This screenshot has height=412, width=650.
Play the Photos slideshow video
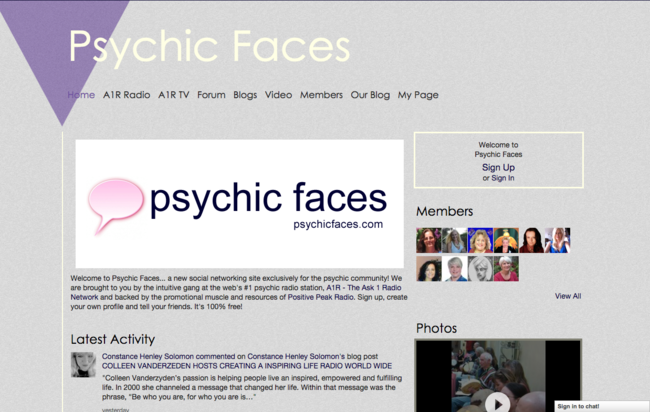497,402
